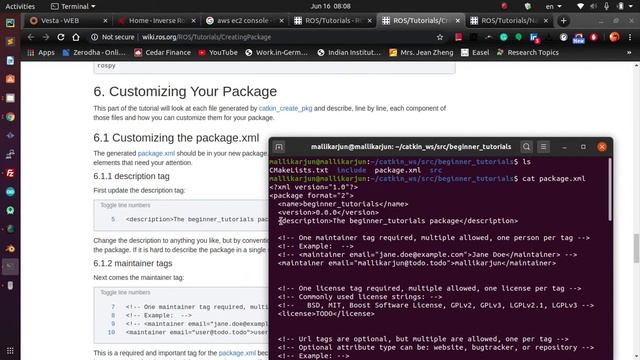Image resolution: width=640 pixels, height=360 pixels.
Task: Open Blender from the dock
Action: click(10, 248)
